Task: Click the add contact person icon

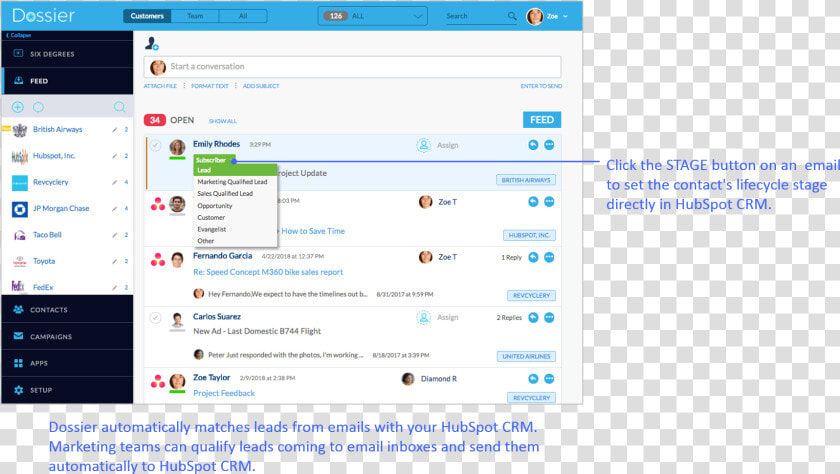Action: coord(152,43)
